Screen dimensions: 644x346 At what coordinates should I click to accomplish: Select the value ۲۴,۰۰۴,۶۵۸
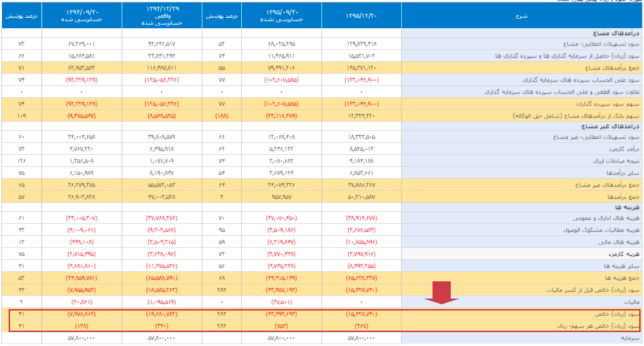coord(82,137)
